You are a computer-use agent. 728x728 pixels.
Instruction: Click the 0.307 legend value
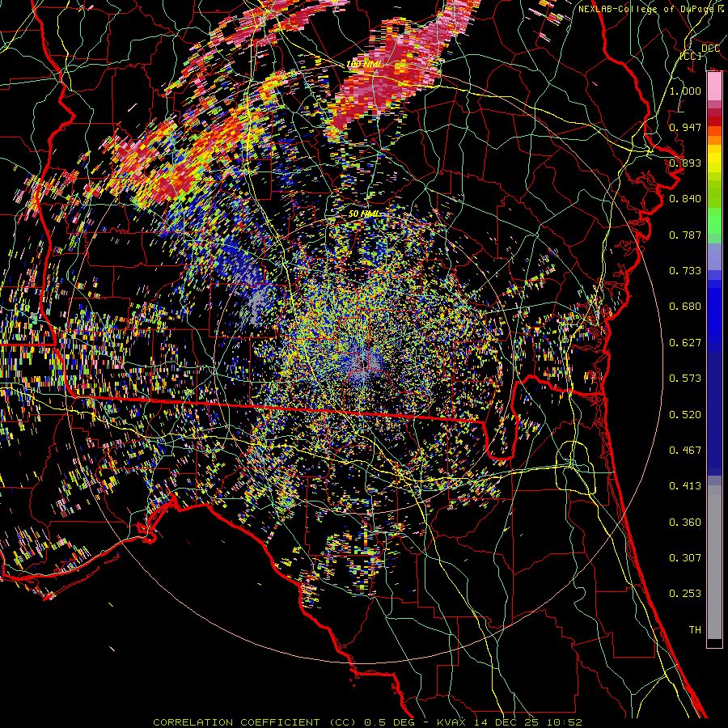(685, 558)
